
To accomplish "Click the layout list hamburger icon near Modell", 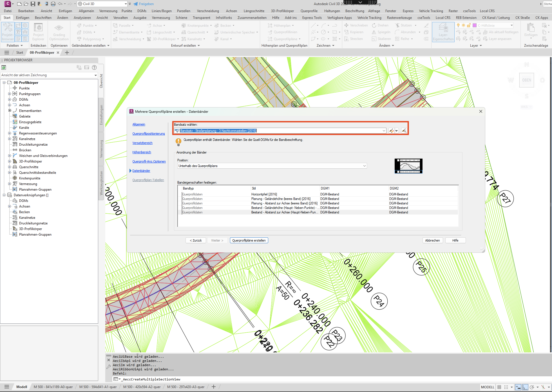I will pos(7,387).
